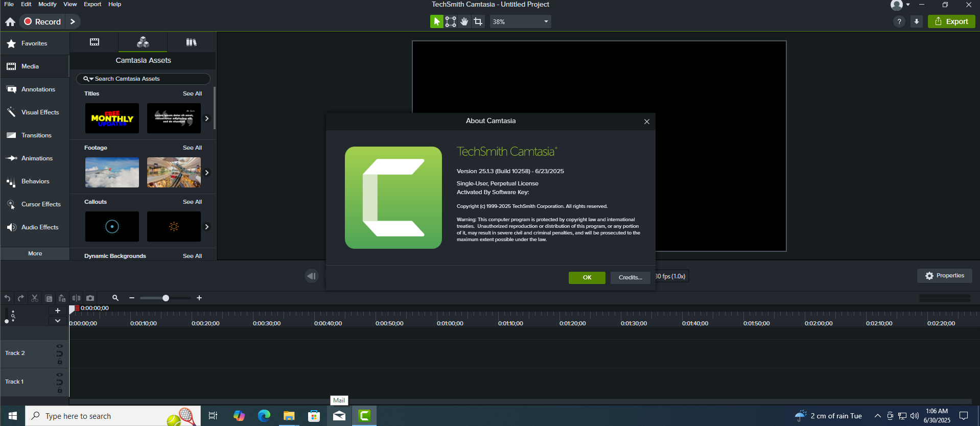Add a new track with plus button
Image resolution: width=980 pixels, height=426 pixels.
click(58, 311)
